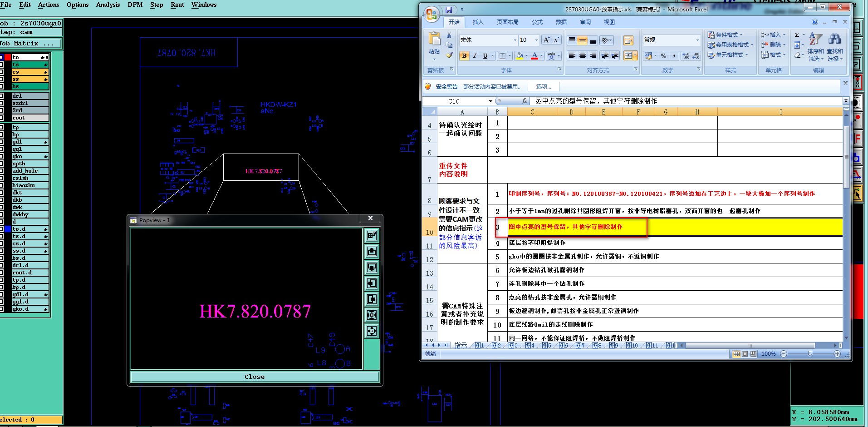Screen dimensions: 868x427
Task: Click the Increase Font Size icon
Action: 546,40
